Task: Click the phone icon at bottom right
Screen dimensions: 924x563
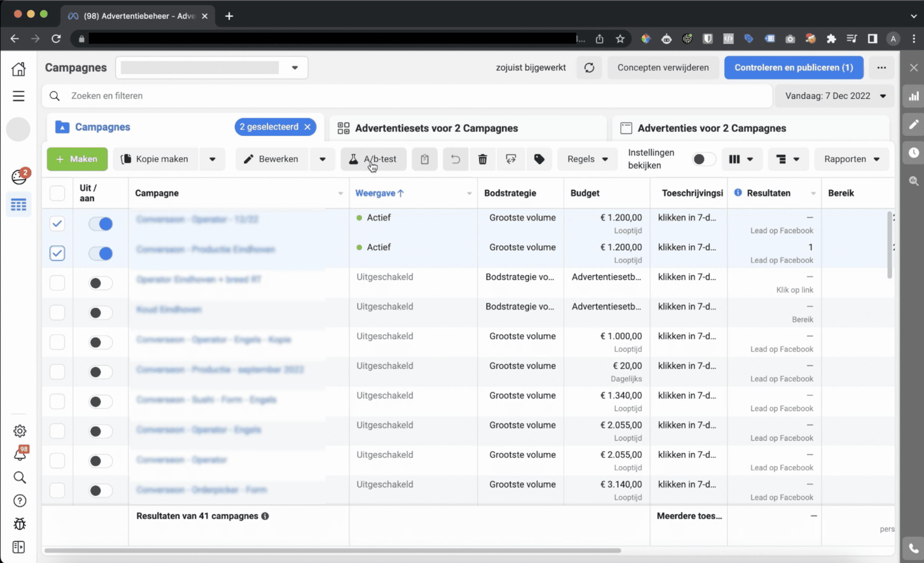Action: [913, 549]
